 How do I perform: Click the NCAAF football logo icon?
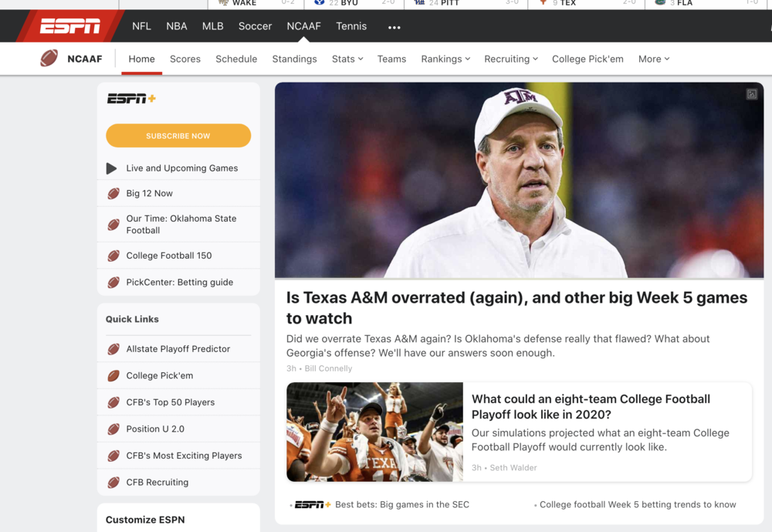[49, 59]
